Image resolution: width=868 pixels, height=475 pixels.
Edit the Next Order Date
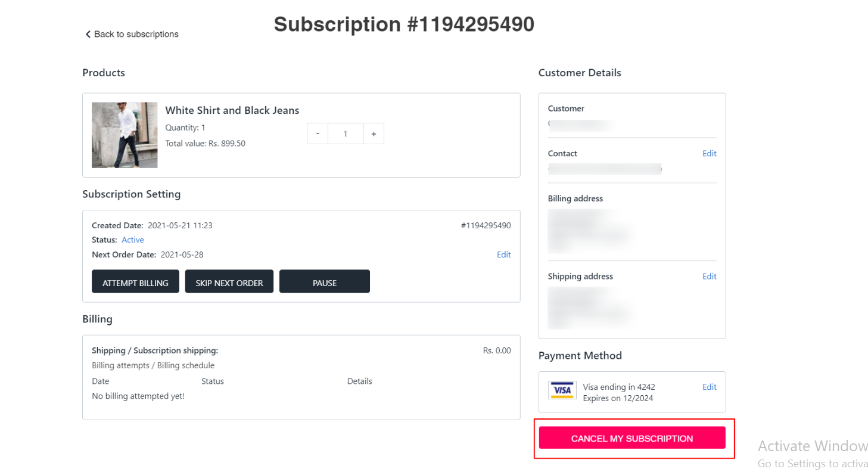pos(504,254)
